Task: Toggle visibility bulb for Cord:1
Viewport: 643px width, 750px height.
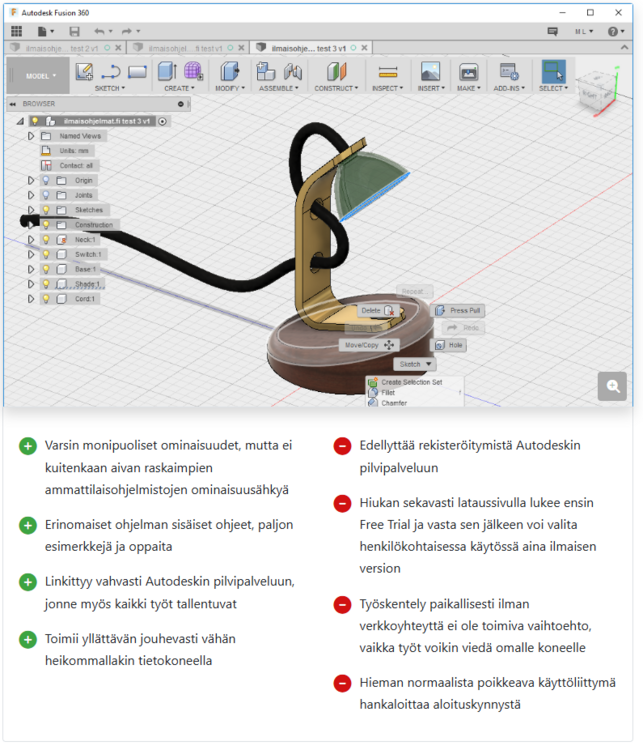Action: point(46,299)
